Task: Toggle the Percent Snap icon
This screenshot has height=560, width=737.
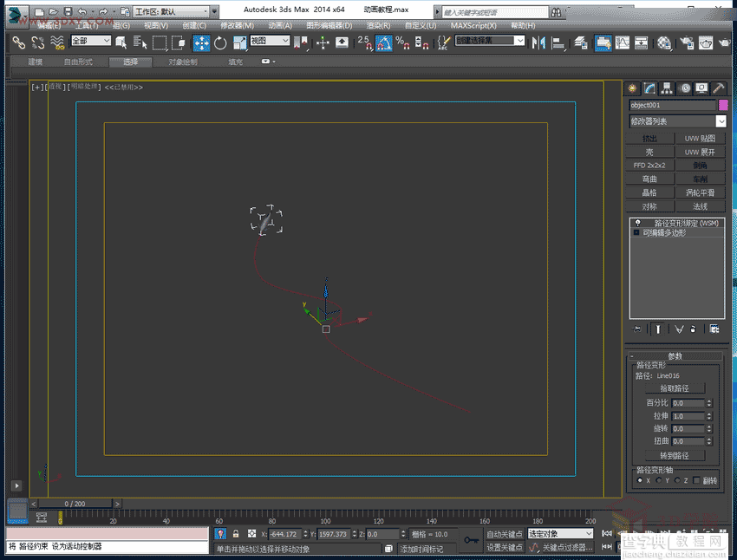Action: [x=402, y=42]
